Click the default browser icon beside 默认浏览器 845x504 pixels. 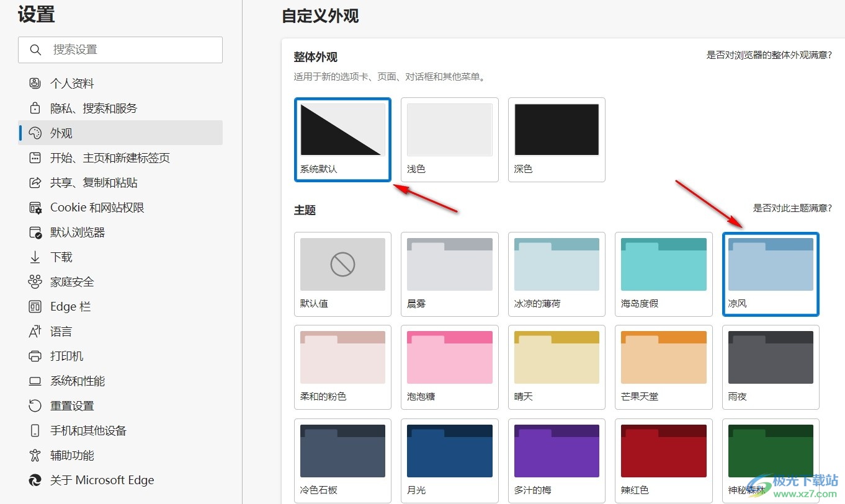click(x=35, y=232)
